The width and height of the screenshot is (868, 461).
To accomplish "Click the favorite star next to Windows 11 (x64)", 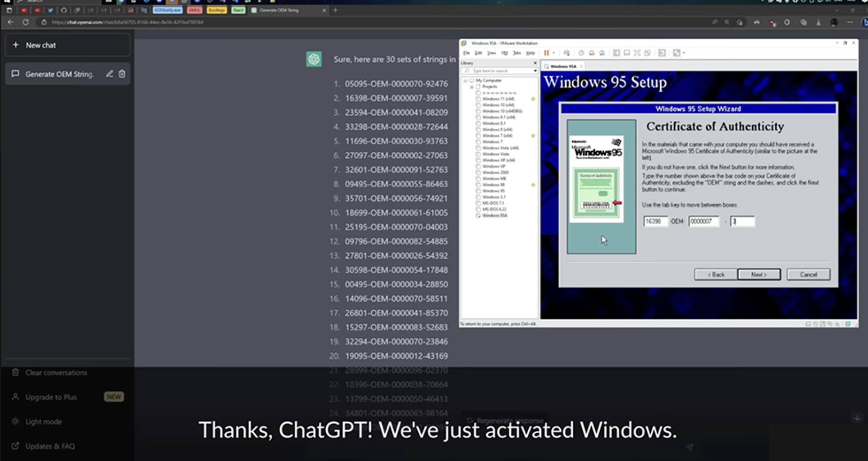I will (533, 99).
